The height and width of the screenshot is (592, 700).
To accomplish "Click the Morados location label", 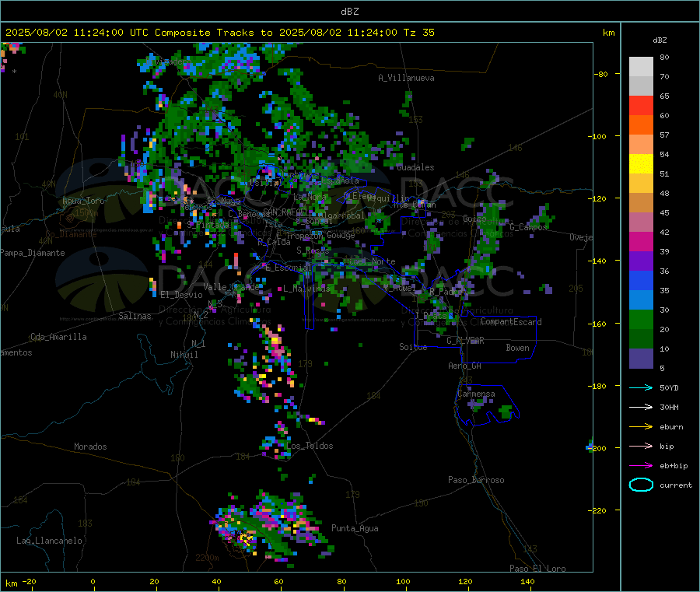I will point(90,447).
